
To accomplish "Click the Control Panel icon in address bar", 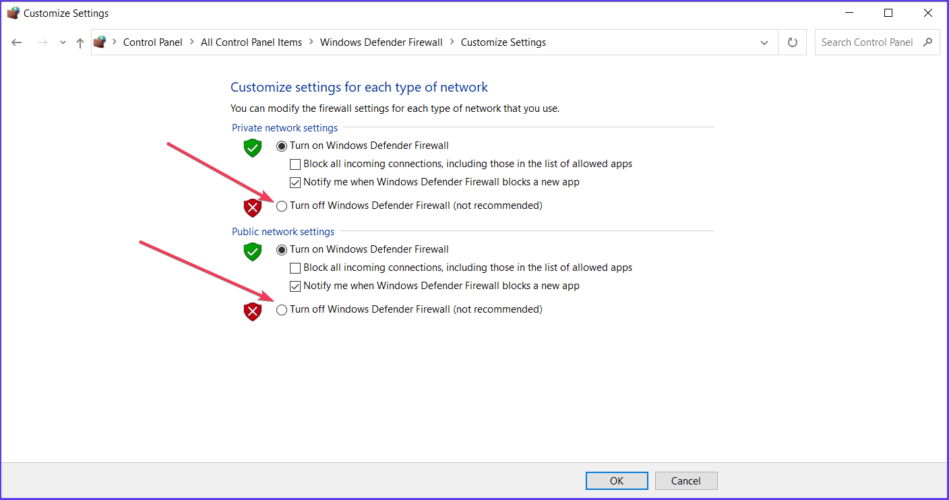I will [100, 42].
